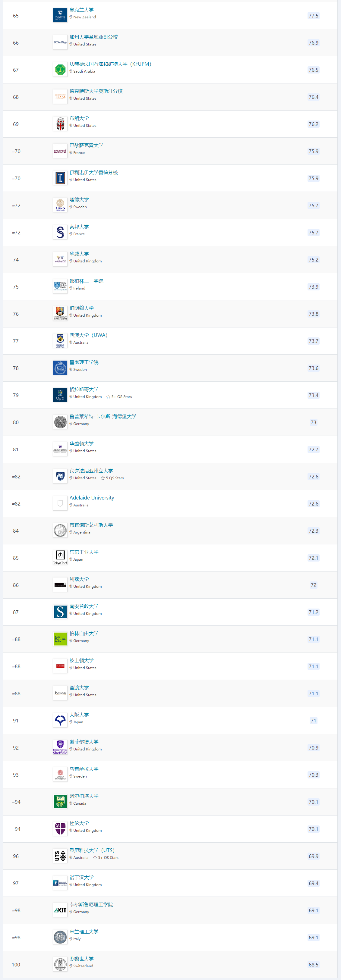Click the 5 QS Stars badge for 宾夕法尼亚州立大学

coord(112,478)
